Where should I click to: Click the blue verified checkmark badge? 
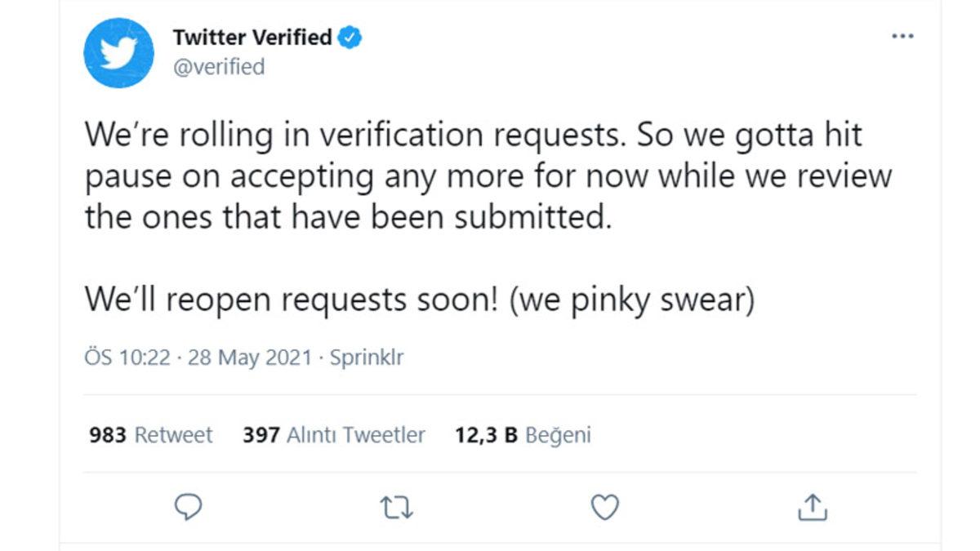pos(350,36)
